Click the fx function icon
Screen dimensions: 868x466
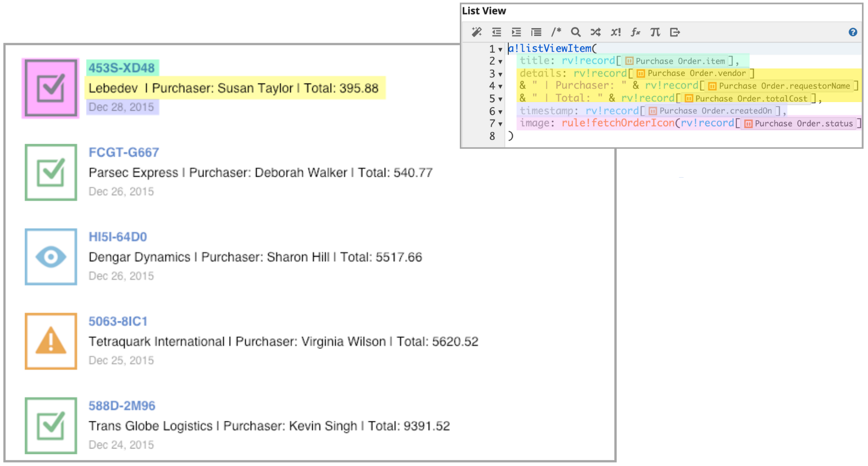click(x=635, y=32)
